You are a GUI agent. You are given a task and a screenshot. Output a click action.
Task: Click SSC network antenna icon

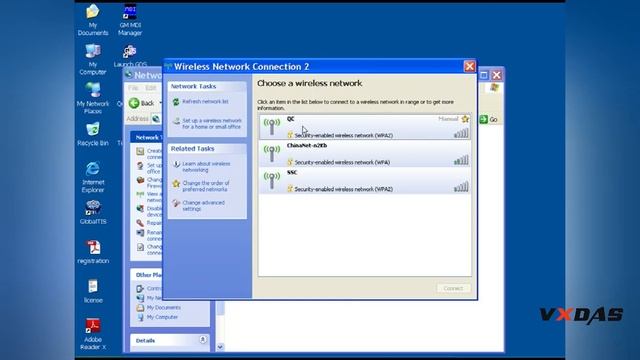[272, 181]
